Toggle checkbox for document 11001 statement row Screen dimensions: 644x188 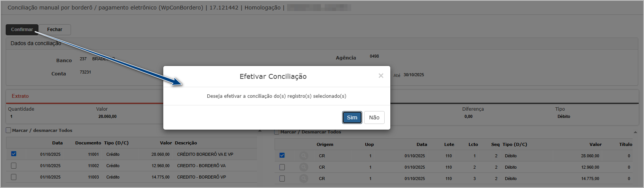[x=14, y=154]
